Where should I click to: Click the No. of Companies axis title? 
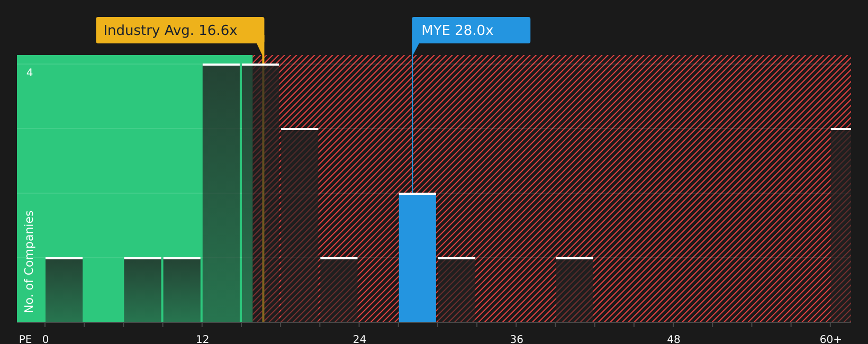pyautogui.click(x=29, y=261)
